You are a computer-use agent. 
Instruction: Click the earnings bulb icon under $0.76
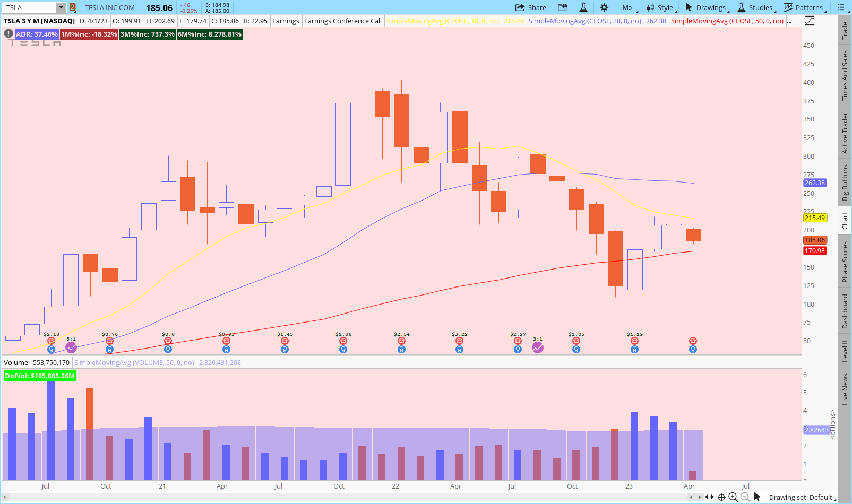(109, 349)
